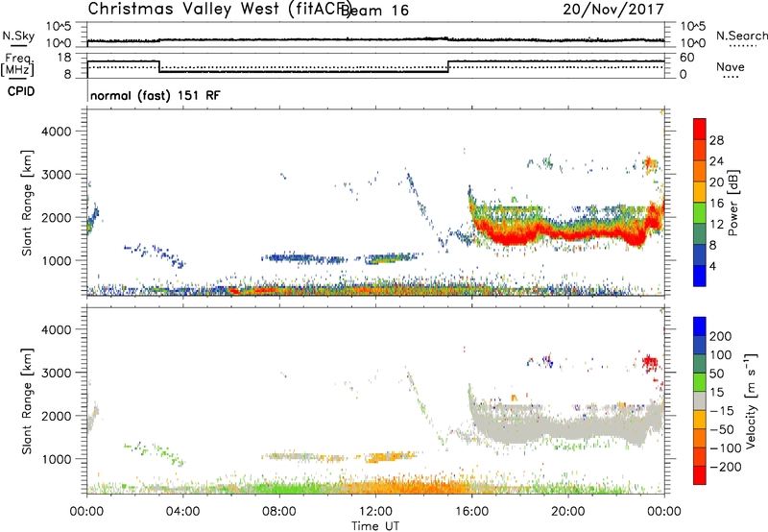Pick the green 15–50 Velocity colorbar segment
This screenshot has height=532, width=768.
coord(700,382)
